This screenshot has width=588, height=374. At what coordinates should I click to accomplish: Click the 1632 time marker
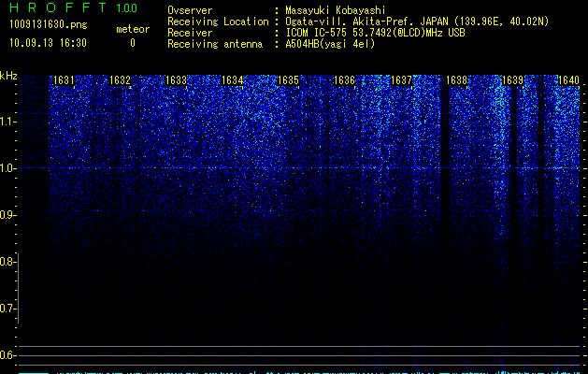(120, 80)
